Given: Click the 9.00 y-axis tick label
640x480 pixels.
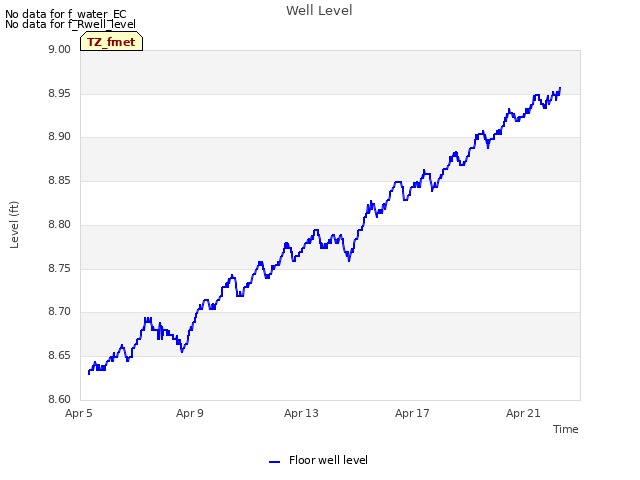Looking at the screenshot, I should [60, 49].
